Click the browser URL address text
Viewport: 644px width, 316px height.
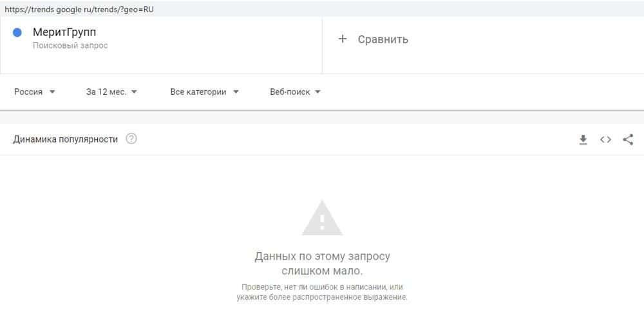[79, 8]
